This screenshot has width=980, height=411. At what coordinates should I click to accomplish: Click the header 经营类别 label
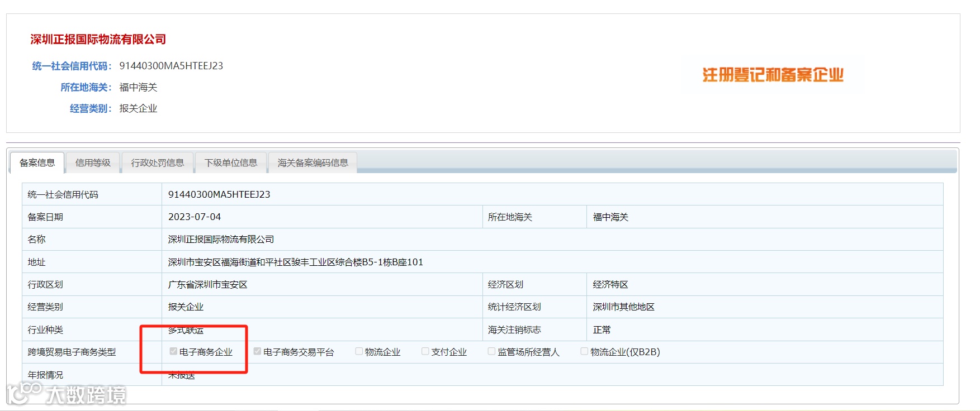click(x=91, y=108)
